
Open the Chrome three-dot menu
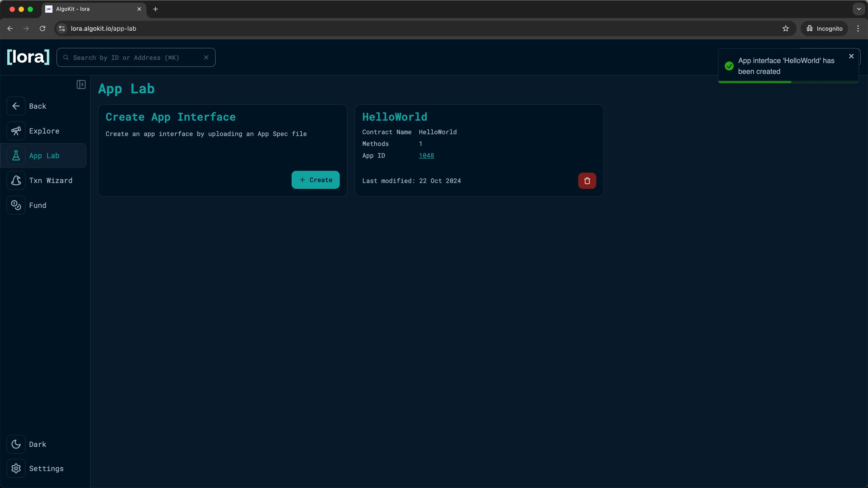coord(858,28)
